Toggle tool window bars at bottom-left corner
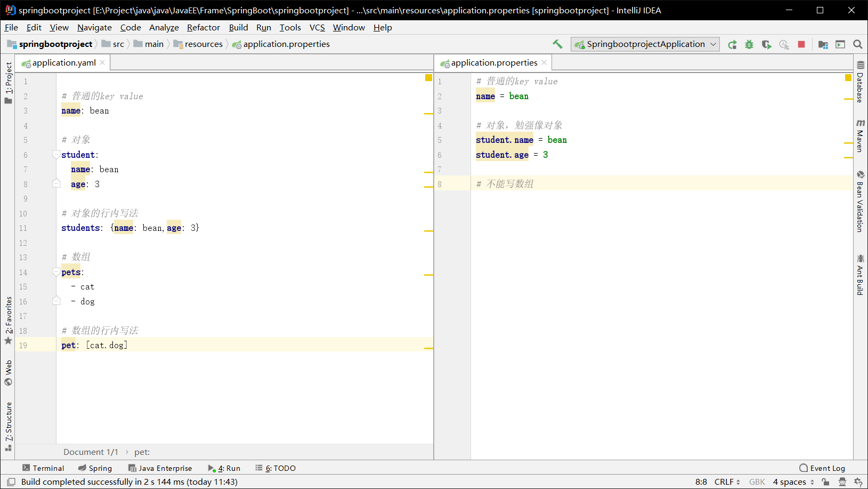The width and height of the screenshot is (868, 489). (x=11, y=482)
